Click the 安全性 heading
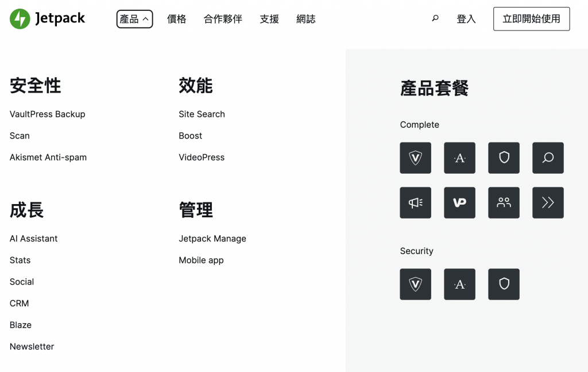The image size is (588, 372). [35, 86]
